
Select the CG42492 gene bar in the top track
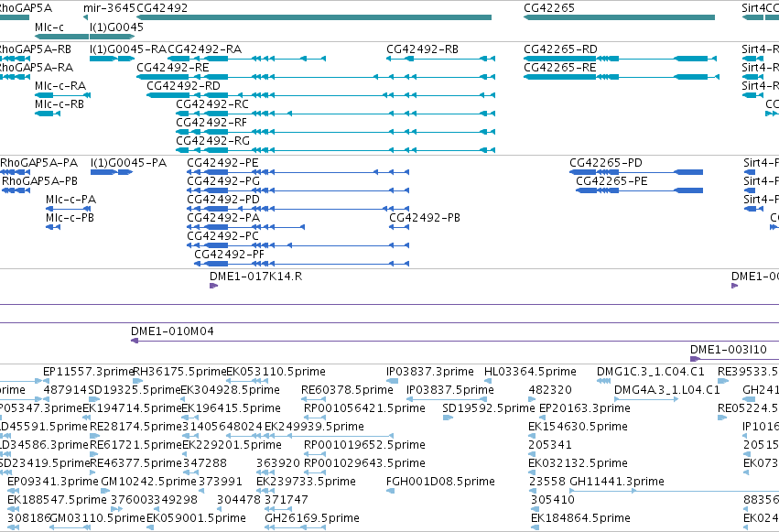click(314, 17)
